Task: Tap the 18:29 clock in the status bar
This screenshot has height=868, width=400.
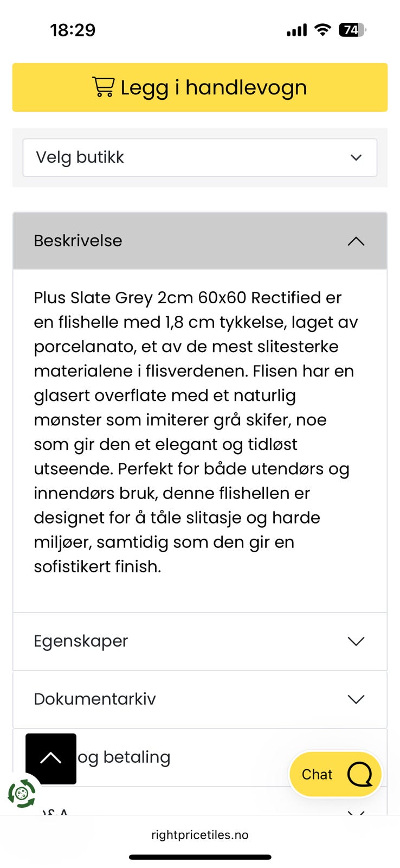Action: pos(72,30)
